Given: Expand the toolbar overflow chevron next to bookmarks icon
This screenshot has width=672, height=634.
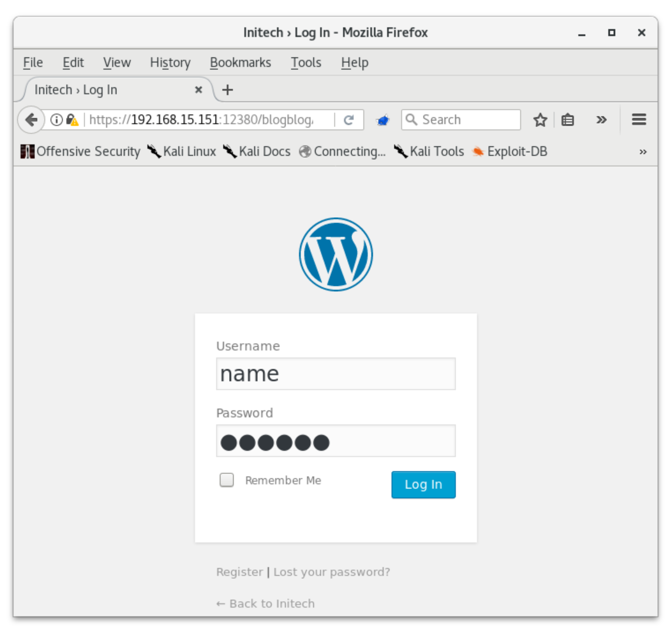Looking at the screenshot, I should click(602, 120).
